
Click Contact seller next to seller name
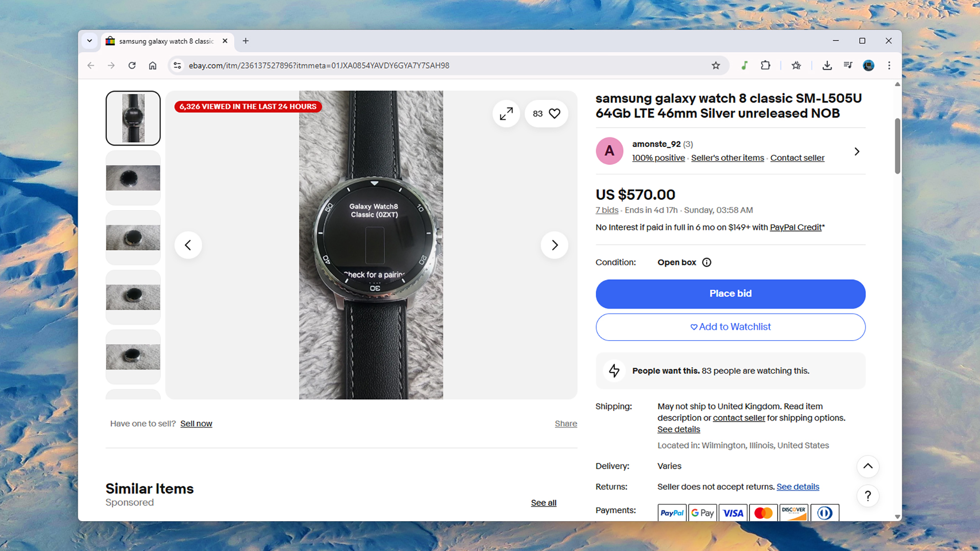[x=797, y=158]
